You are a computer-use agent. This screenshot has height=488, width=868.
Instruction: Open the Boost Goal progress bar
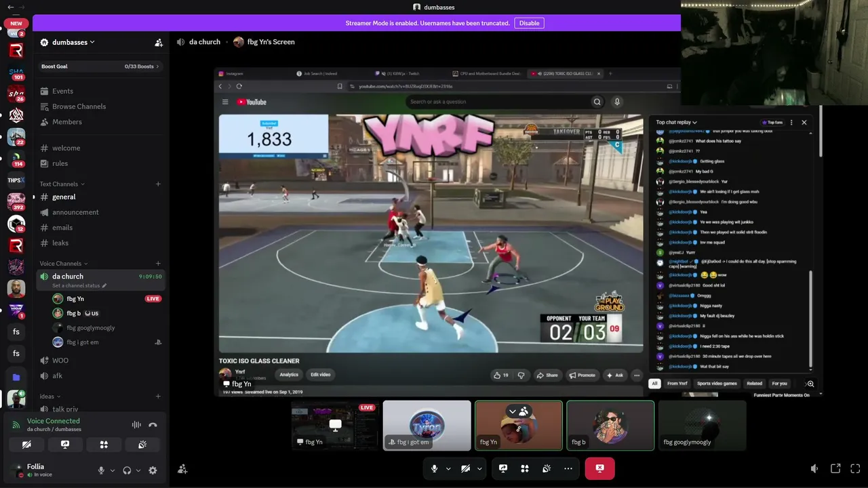[x=100, y=66]
